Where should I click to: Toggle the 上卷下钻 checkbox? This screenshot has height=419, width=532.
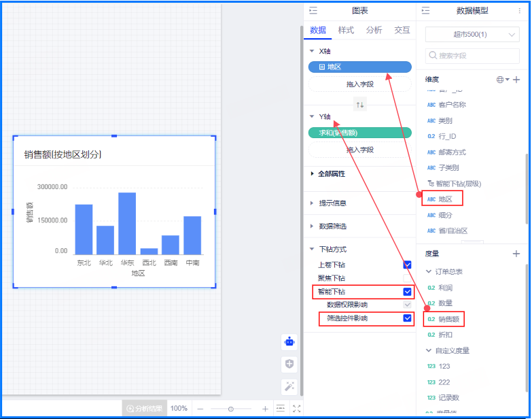click(x=407, y=265)
